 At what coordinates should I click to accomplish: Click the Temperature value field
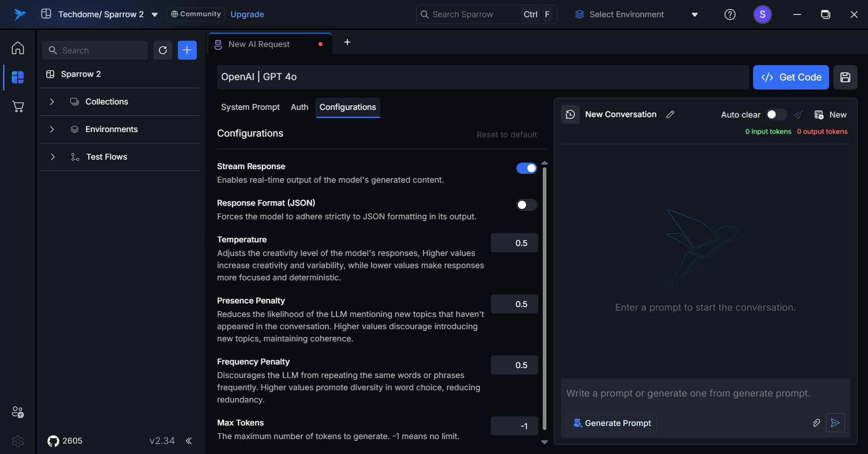point(514,243)
